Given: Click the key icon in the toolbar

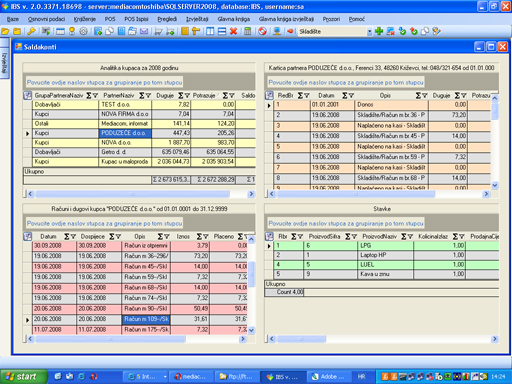Looking at the screenshot, I should pyautogui.click(x=31, y=31).
